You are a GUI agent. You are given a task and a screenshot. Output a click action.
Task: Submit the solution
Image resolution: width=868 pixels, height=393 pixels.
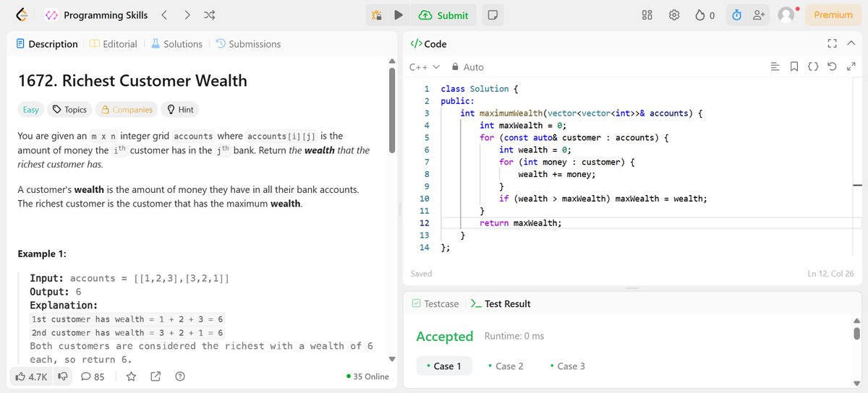click(x=443, y=15)
